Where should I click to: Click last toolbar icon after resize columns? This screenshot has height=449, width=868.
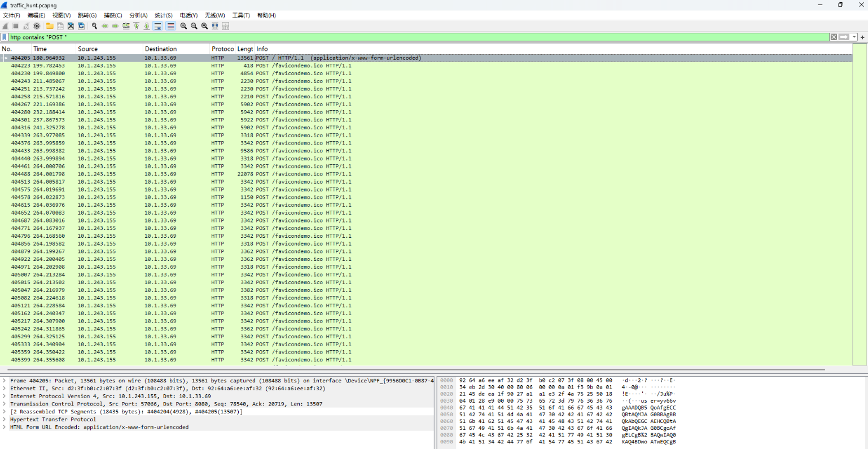(225, 26)
